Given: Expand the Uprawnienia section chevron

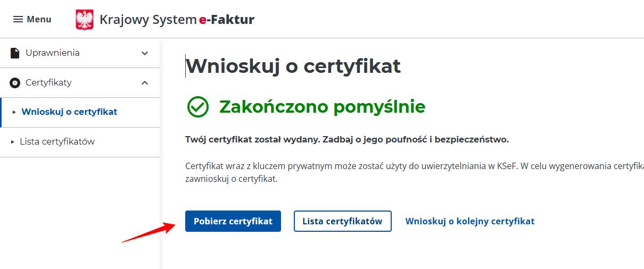Looking at the screenshot, I should (145, 53).
